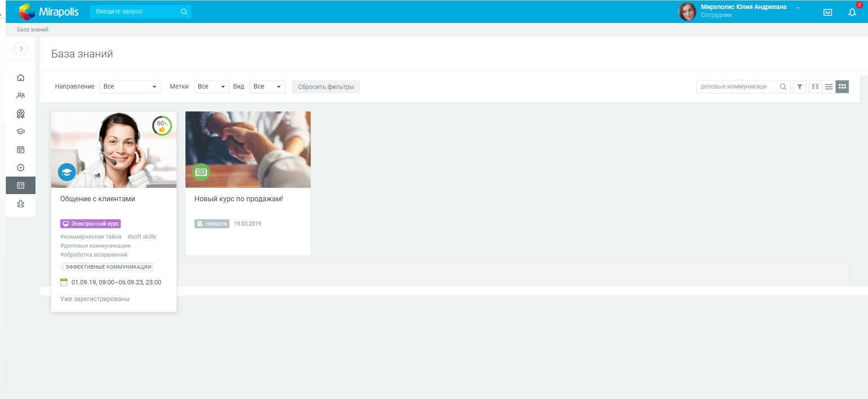
Task: Select the graduation cap sidebar icon
Action: (x=21, y=132)
